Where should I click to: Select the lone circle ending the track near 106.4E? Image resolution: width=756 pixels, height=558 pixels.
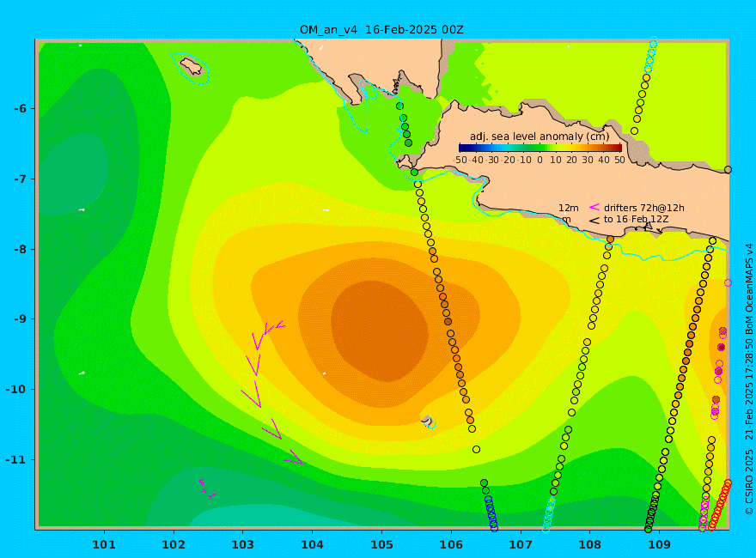[x=476, y=450]
